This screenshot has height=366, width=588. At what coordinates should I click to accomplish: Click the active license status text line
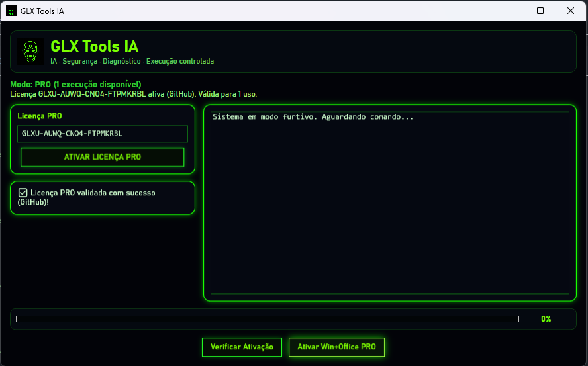click(x=133, y=94)
